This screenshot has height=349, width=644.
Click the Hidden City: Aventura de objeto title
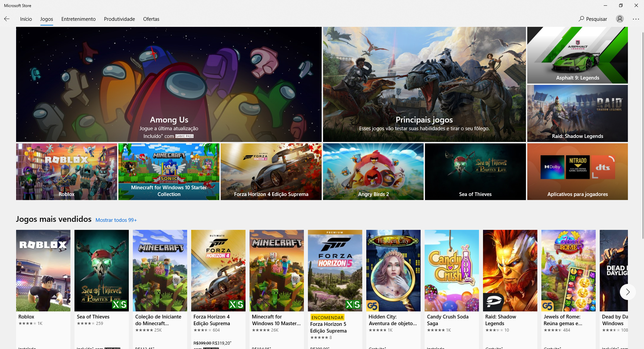(x=393, y=320)
